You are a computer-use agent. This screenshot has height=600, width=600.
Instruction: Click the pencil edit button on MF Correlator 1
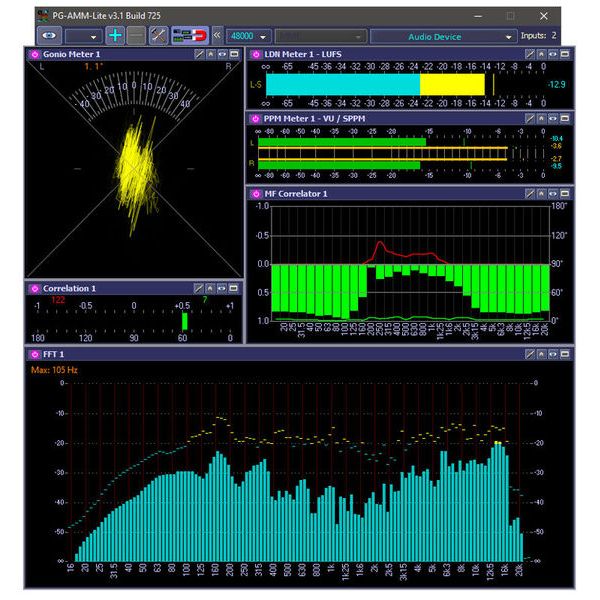coord(530,194)
